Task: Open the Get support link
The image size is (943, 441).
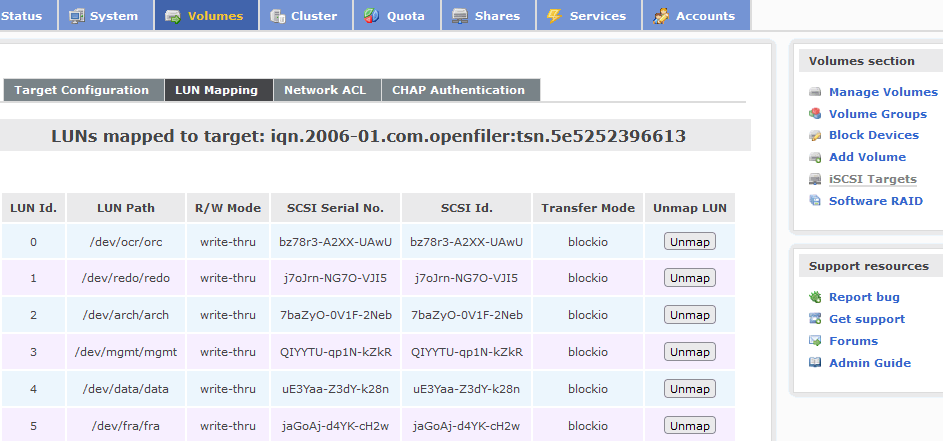Action: click(866, 319)
